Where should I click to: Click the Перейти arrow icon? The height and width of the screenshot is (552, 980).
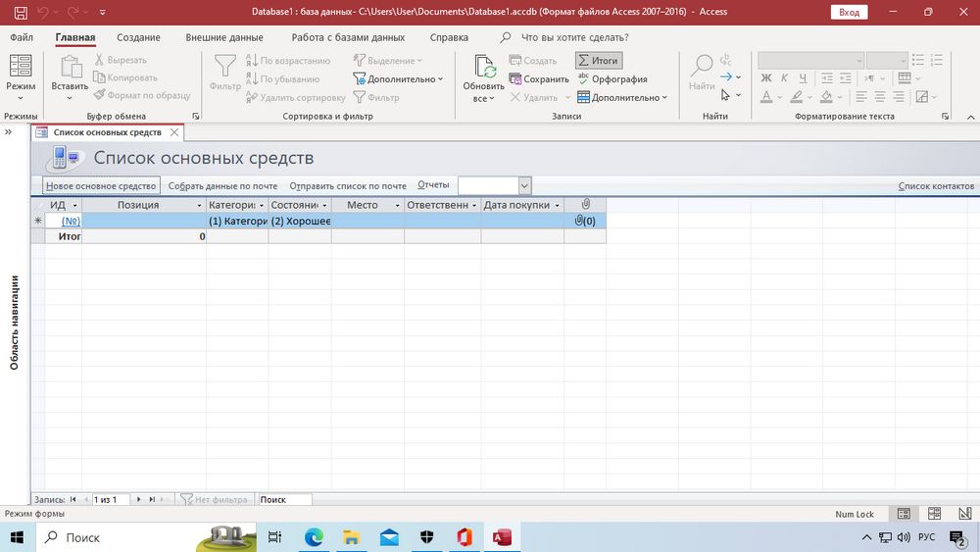tap(725, 76)
